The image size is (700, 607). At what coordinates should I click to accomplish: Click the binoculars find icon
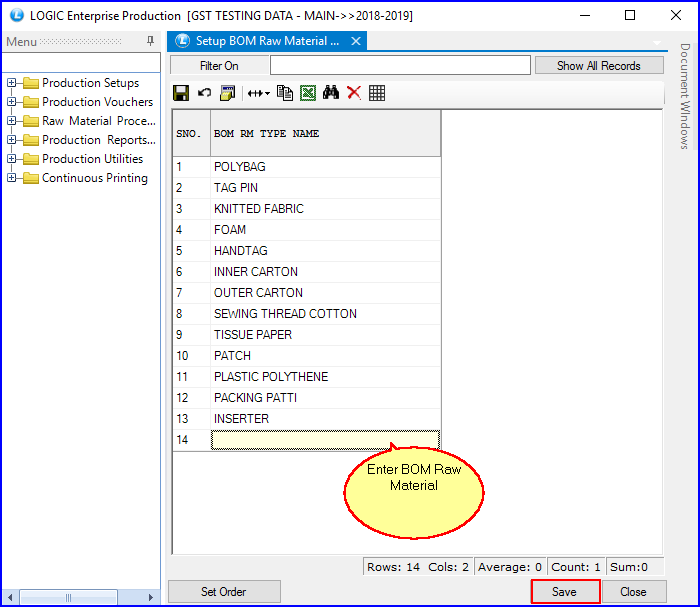[x=331, y=93]
